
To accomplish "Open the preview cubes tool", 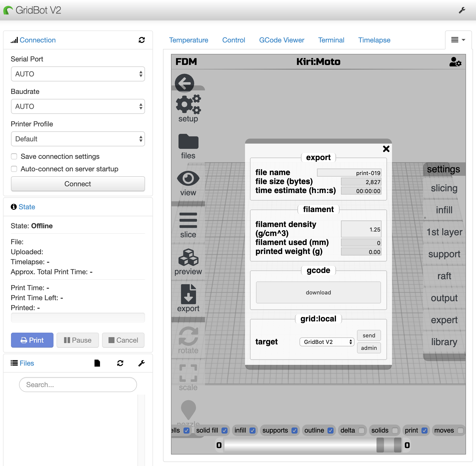I will click(x=188, y=262).
